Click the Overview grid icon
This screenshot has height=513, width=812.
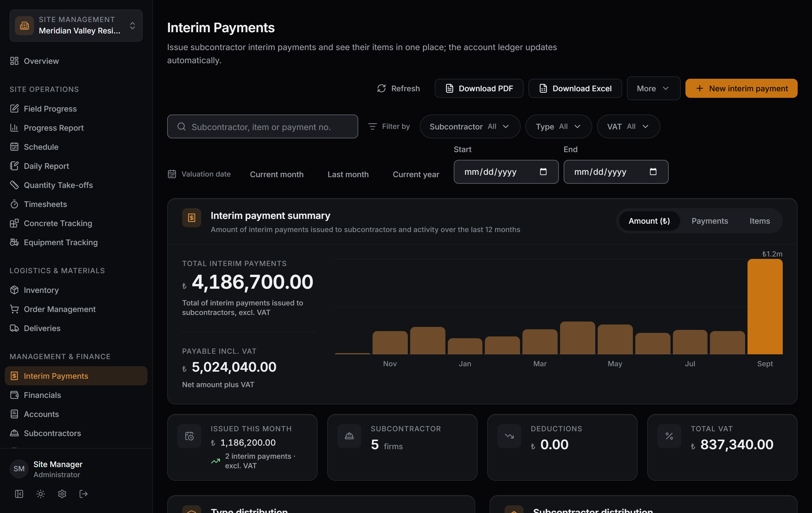pyautogui.click(x=14, y=61)
